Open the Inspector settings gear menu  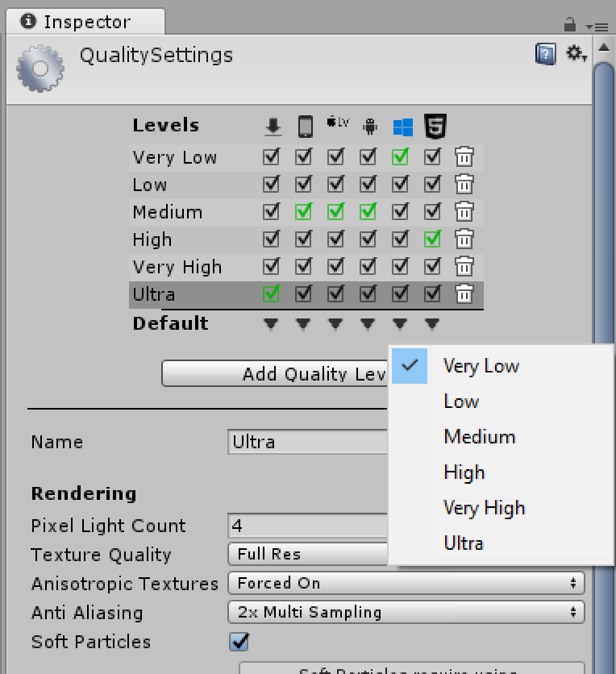pyautogui.click(x=575, y=54)
